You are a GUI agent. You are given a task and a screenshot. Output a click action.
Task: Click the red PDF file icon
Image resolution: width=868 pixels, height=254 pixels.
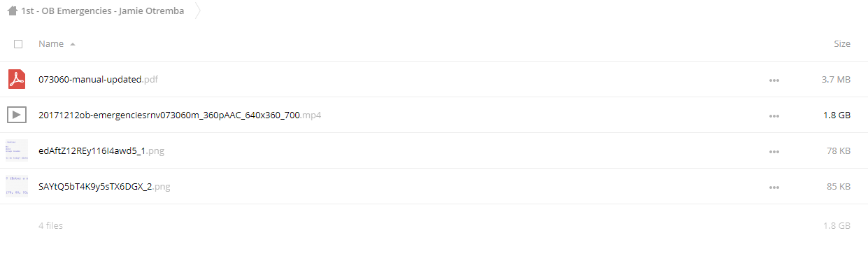point(17,79)
